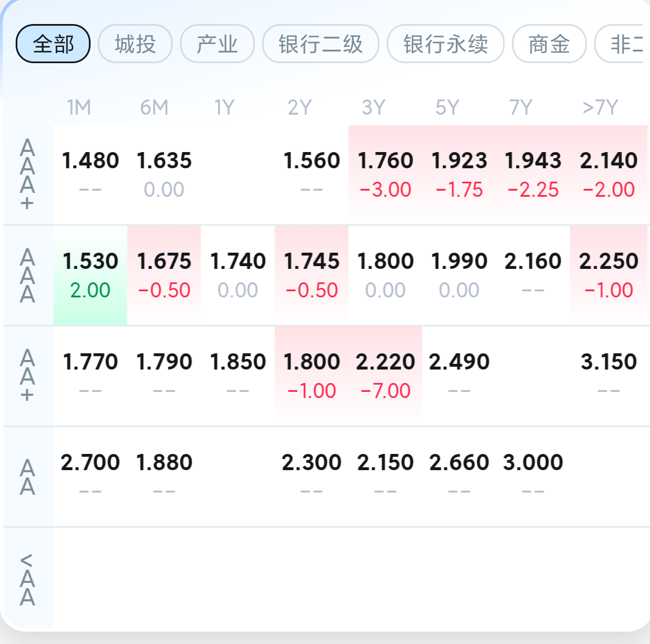Select the 银行二级 tab
This screenshot has height=644, width=650.
[321, 44]
